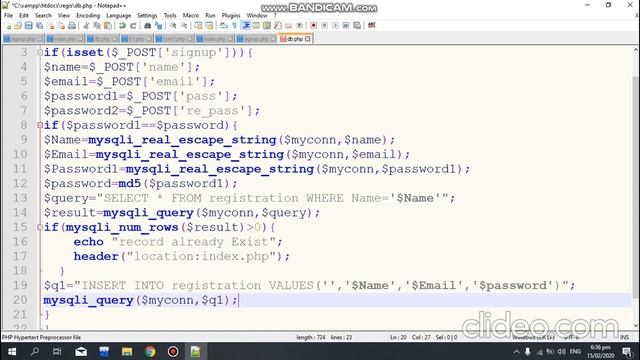Open the Folder as Workspace icon
The width and height of the screenshot is (640, 360).
[289, 25]
